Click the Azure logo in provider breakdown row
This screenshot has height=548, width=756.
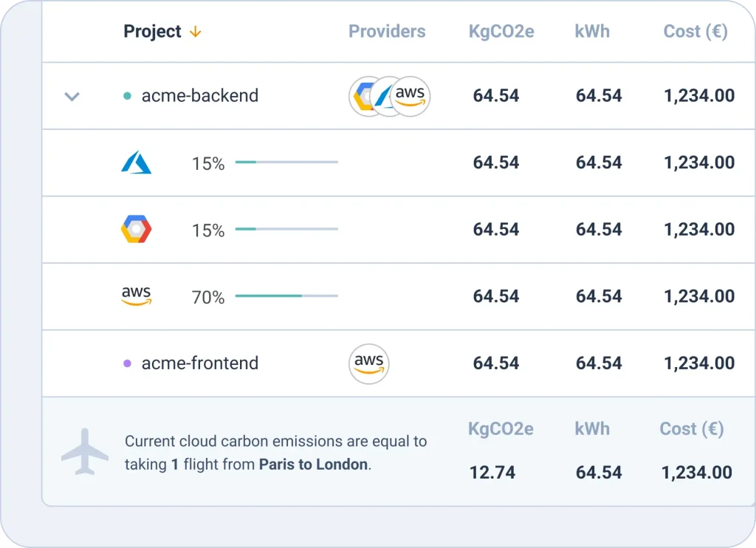click(x=136, y=162)
